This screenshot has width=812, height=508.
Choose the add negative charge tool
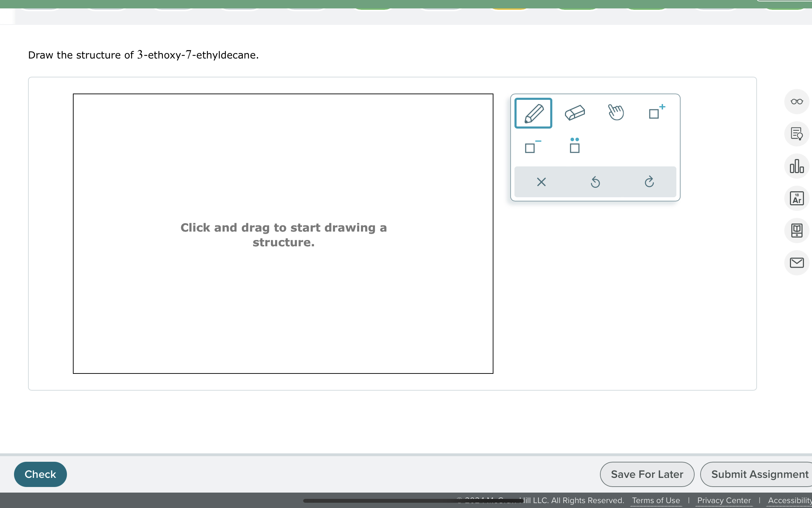(x=532, y=146)
